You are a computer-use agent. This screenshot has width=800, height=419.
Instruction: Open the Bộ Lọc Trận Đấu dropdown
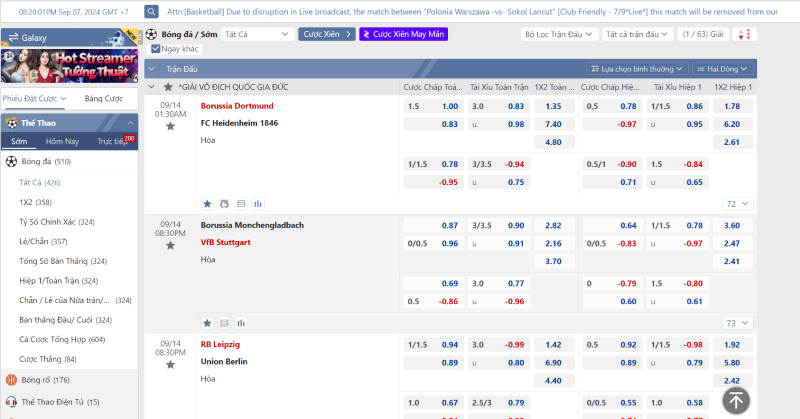[x=558, y=34]
